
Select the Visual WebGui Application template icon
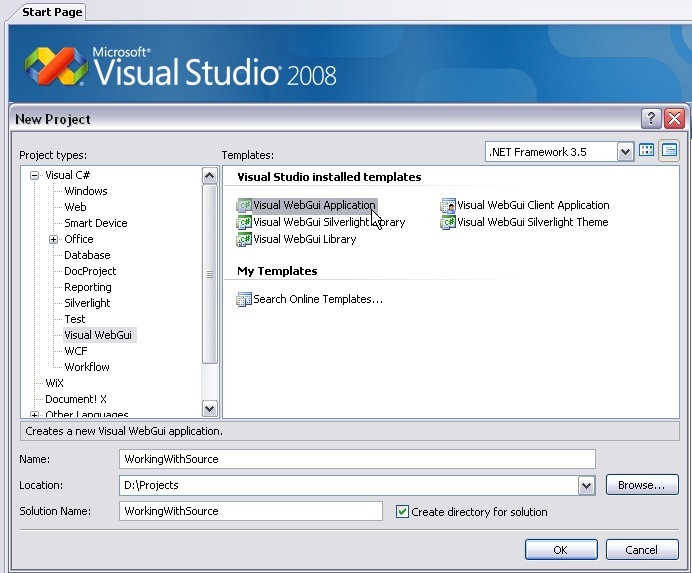pyautogui.click(x=244, y=206)
